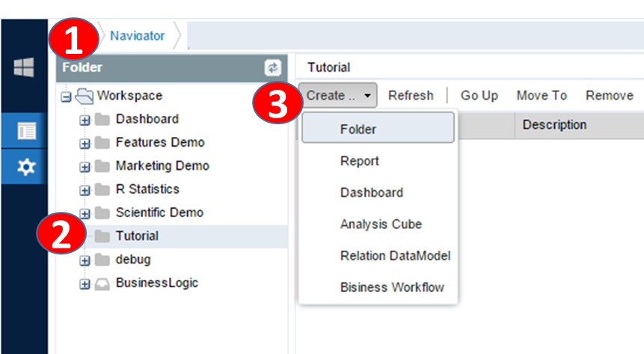Click the Description column header

(x=554, y=125)
